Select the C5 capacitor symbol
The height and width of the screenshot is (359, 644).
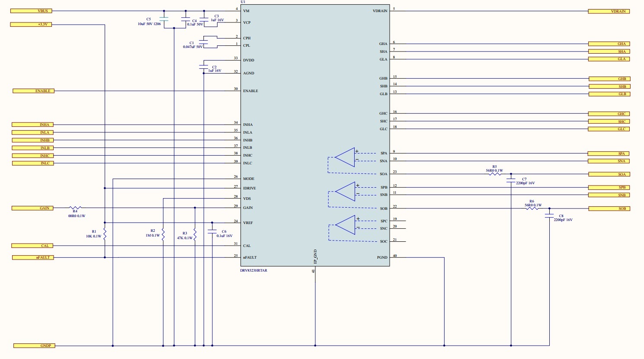coord(163,19)
